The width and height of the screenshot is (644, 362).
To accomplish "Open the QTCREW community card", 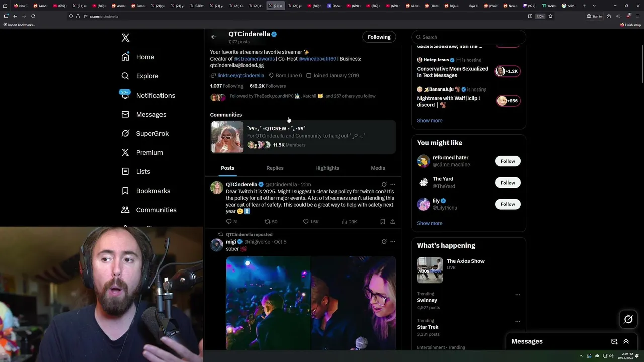I will pyautogui.click(x=303, y=137).
